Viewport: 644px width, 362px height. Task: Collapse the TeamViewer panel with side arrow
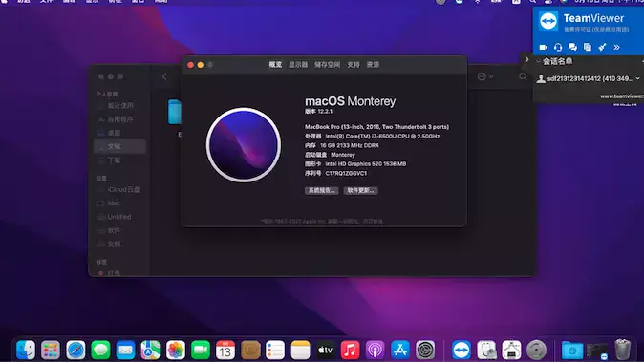[x=526, y=59]
